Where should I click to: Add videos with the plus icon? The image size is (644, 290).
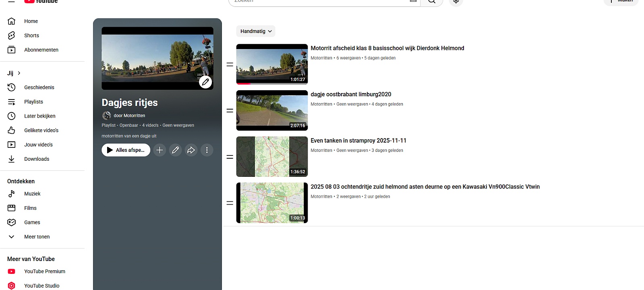click(x=159, y=150)
